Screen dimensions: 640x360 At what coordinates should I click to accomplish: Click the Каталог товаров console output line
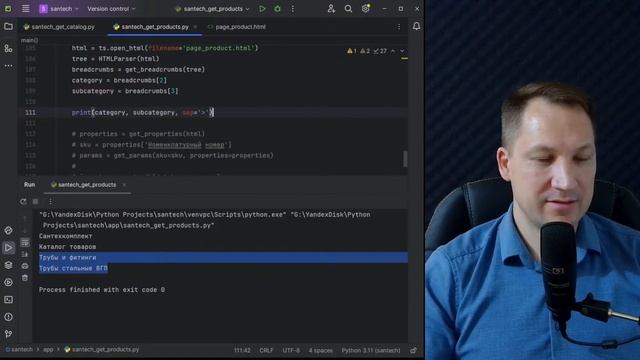[x=68, y=247]
